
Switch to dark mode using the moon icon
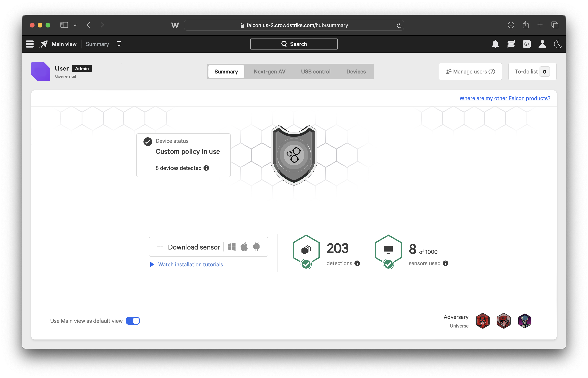pyautogui.click(x=558, y=44)
